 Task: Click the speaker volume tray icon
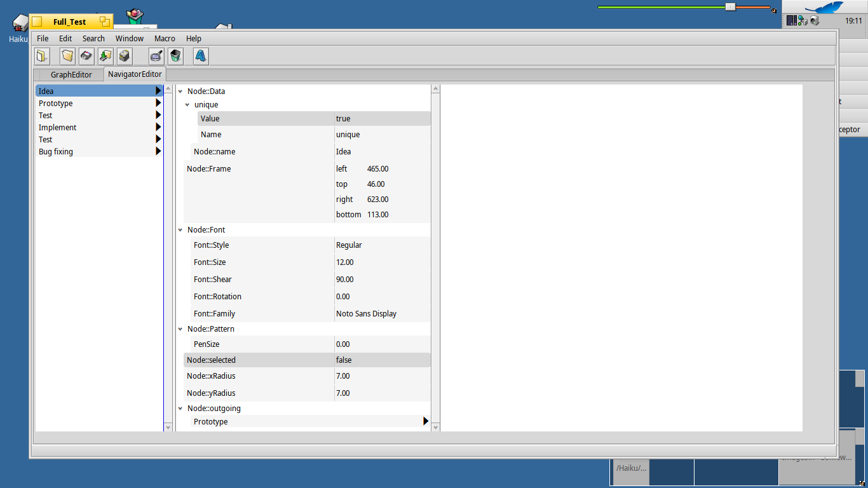click(x=815, y=21)
